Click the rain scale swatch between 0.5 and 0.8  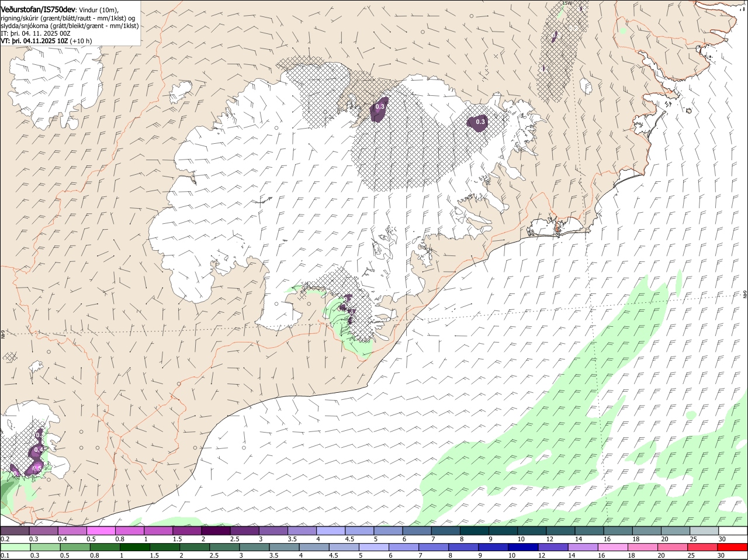point(75,548)
